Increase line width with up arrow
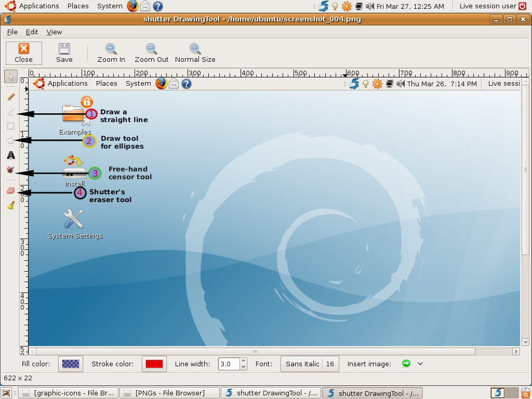Image resolution: width=532 pixels, height=399 pixels. pyautogui.click(x=243, y=361)
